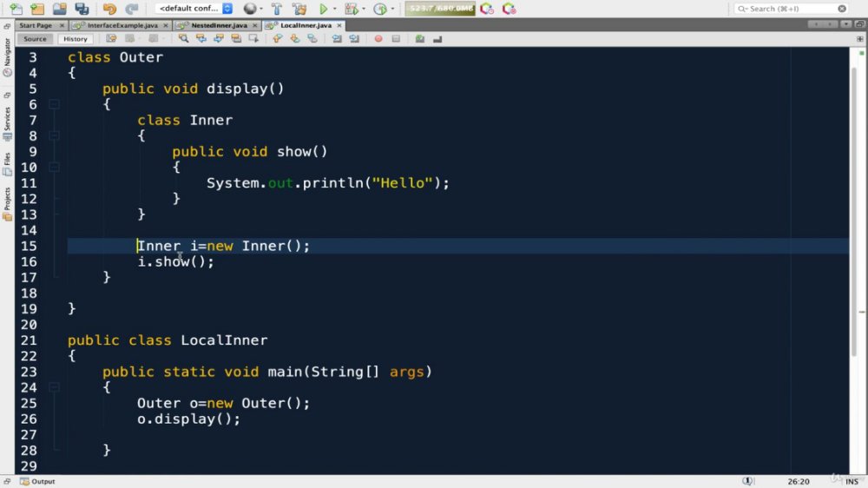This screenshot has height=488, width=868.
Task: Close the InterfaceExample.java tab
Action: pos(166,25)
